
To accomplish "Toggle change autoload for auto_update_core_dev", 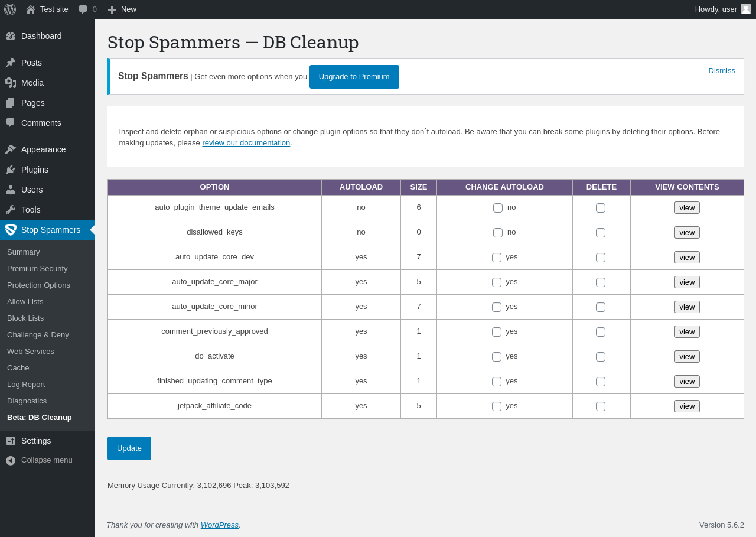I will pyautogui.click(x=497, y=258).
